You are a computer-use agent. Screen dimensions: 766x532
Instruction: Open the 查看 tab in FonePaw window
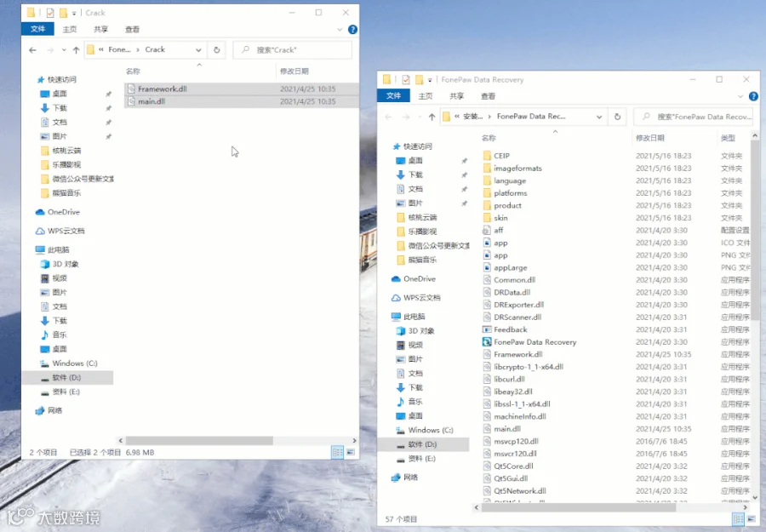pyautogui.click(x=488, y=96)
